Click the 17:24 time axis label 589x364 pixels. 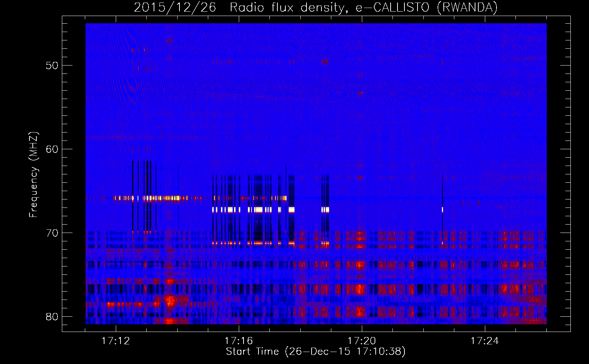click(x=485, y=341)
